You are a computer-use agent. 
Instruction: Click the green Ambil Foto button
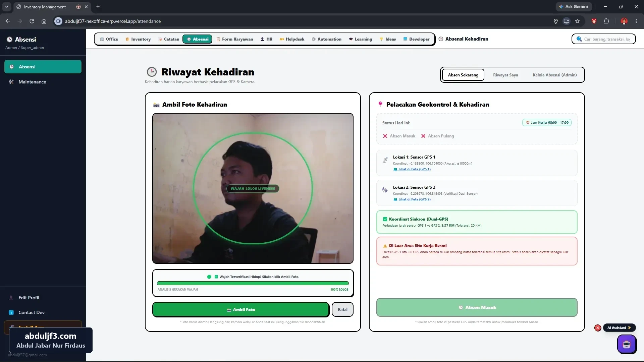pos(241,309)
